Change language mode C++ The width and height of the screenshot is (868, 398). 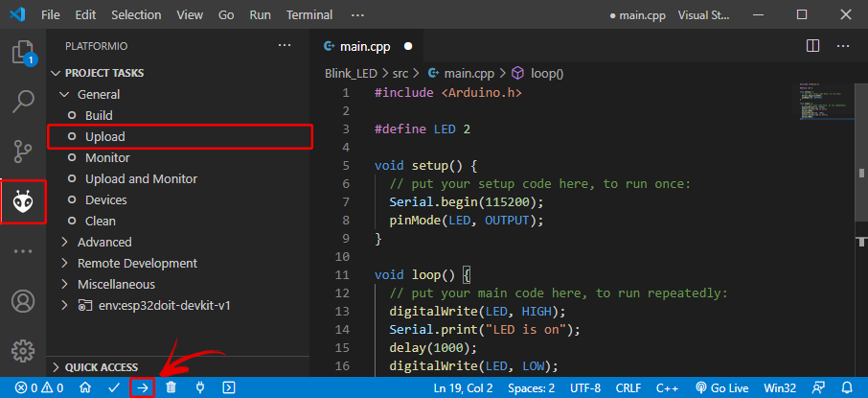tap(667, 387)
